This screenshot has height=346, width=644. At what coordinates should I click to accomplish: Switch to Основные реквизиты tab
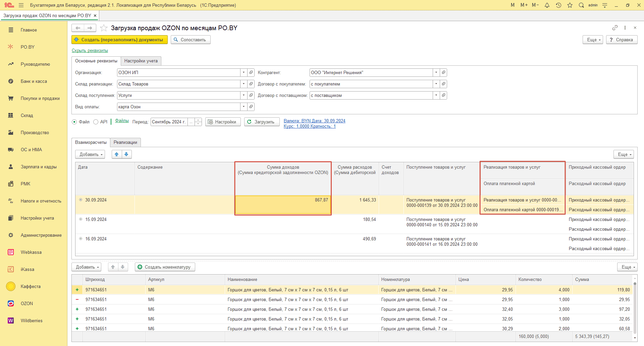pyautogui.click(x=96, y=61)
